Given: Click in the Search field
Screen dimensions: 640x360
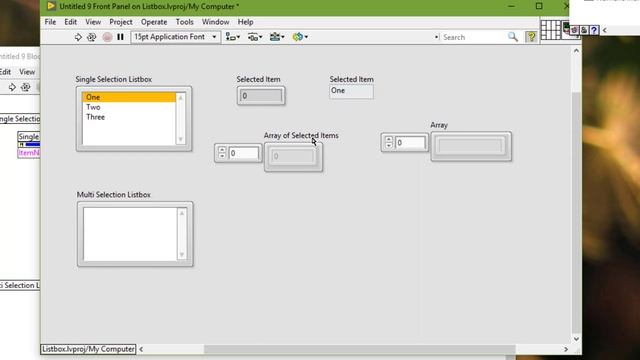Looking at the screenshot, I should [x=473, y=37].
